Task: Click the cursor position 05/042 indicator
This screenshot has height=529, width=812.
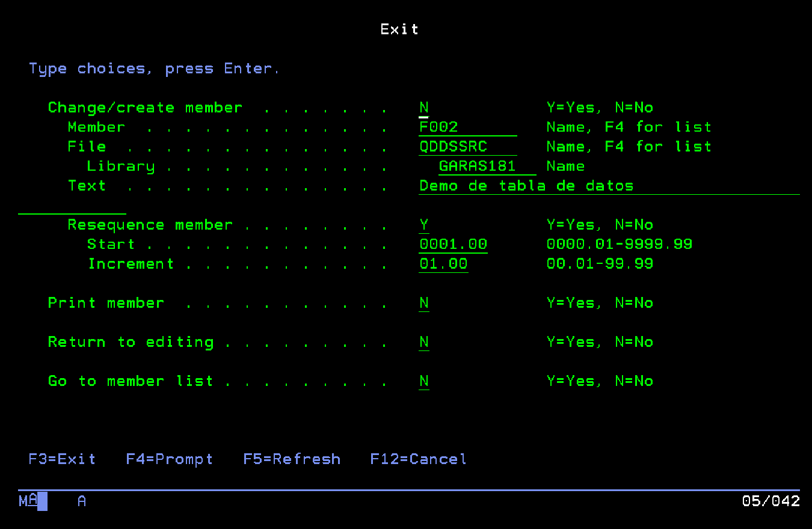Action: point(770,501)
